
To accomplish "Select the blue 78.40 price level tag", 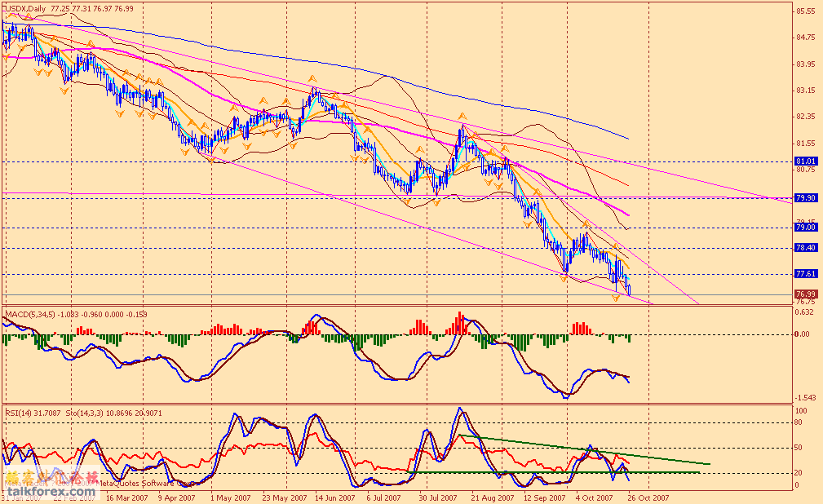I will (x=805, y=248).
